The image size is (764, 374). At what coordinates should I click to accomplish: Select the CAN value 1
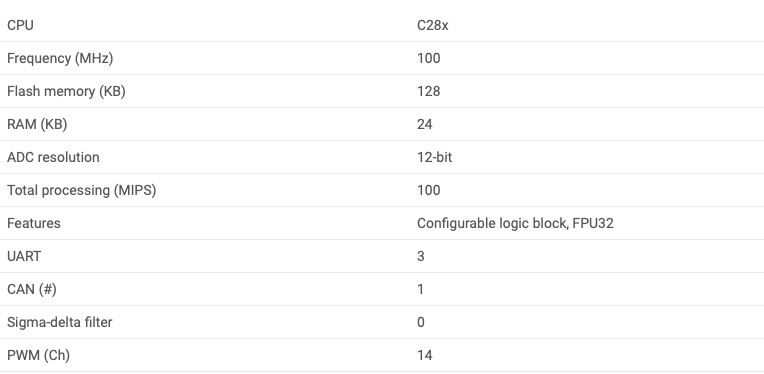click(421, 289)
